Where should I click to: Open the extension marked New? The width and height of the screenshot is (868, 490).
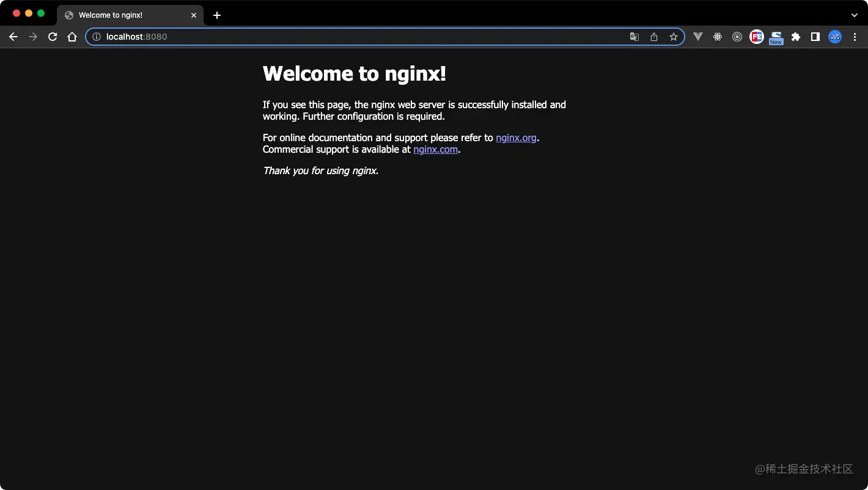tap(776, 38)
